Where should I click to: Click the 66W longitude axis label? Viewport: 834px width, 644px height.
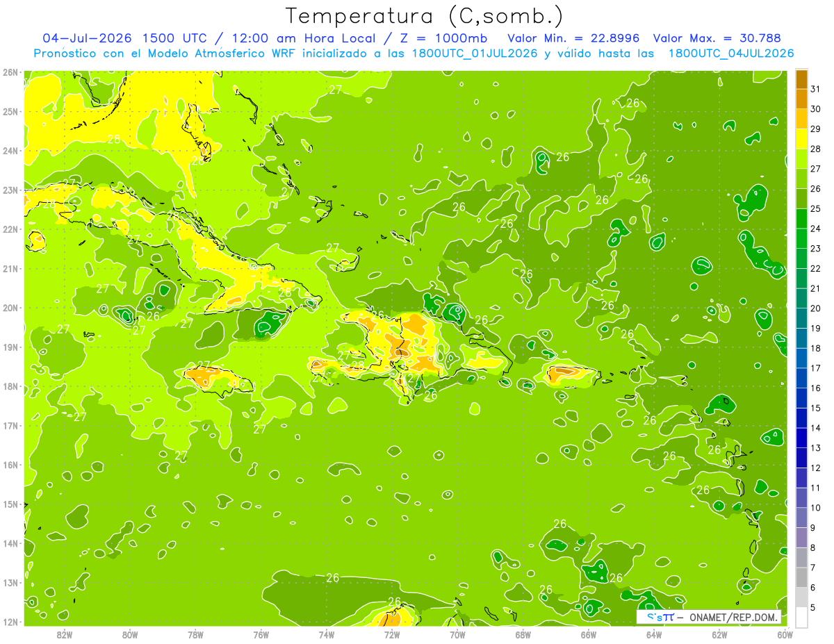588,634
